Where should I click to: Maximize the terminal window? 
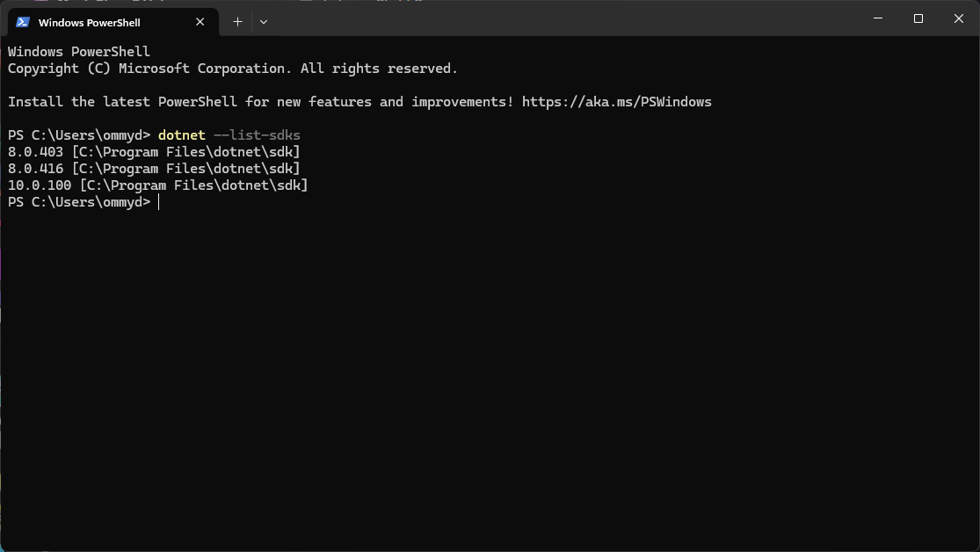tap(918, 18)
